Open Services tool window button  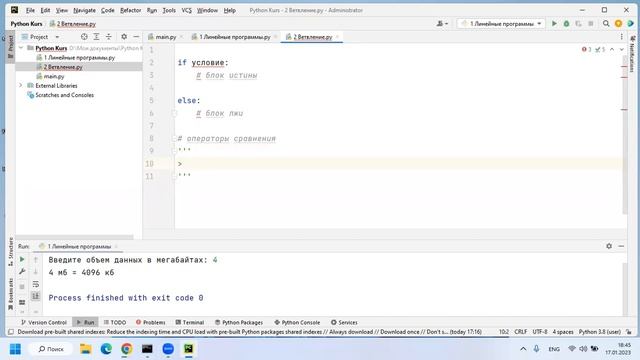point(344,322)
